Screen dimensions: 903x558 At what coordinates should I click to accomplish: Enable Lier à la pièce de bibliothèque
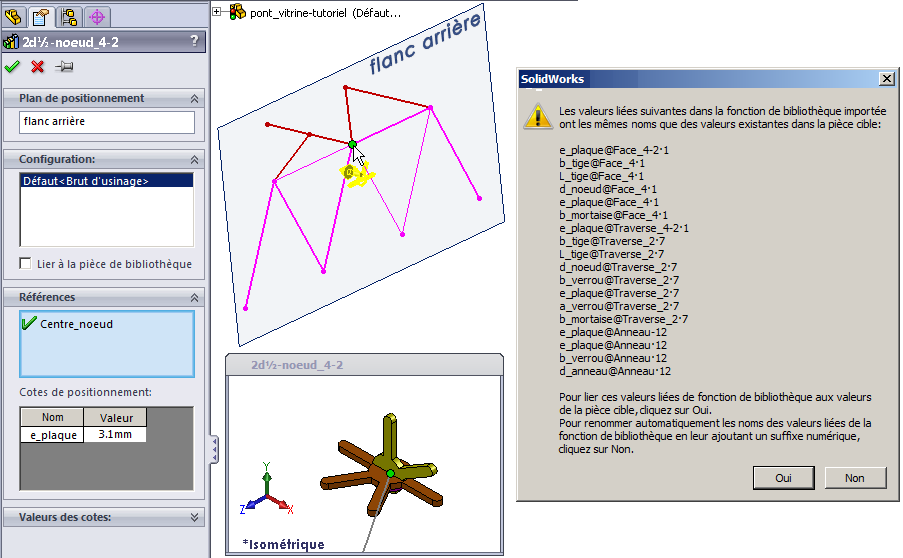(x=25, y=264)
